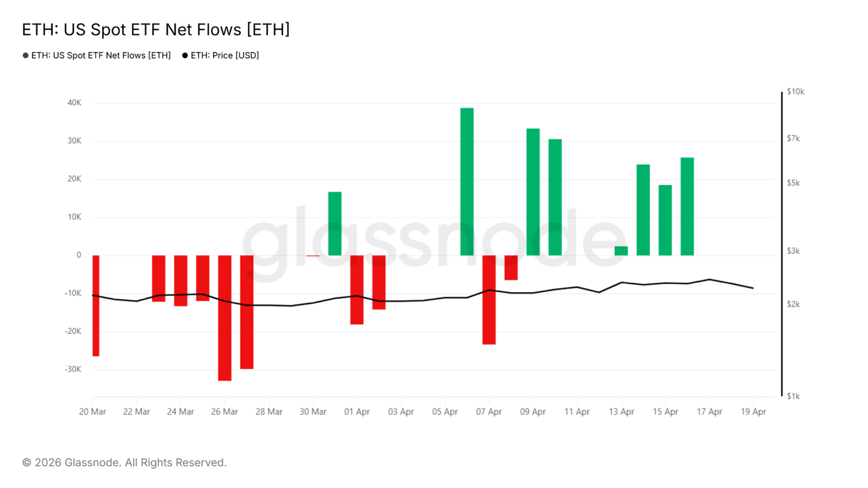
Task: Select the green bar on 16 Apr
Action: point(687,206)
